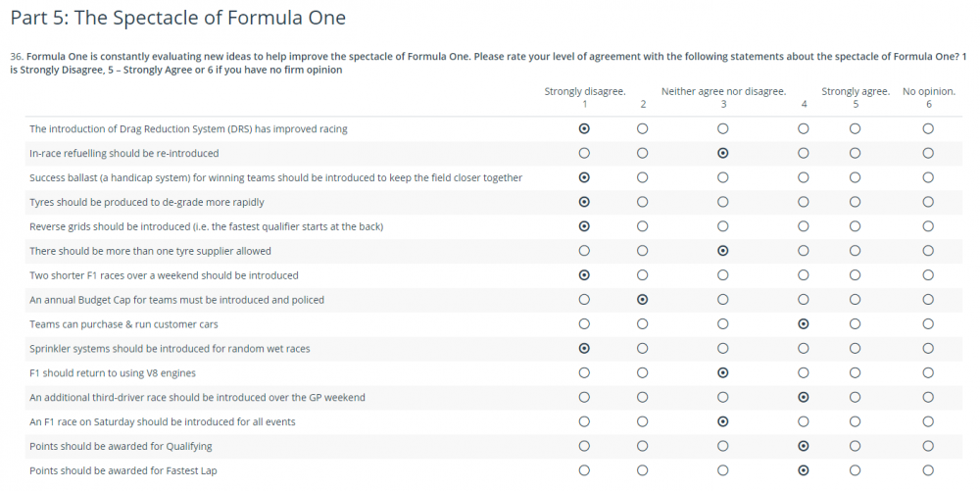Select Strongly agree (5) for DRS improved racing
The width and height of the screenshot is (980, 491).
[856, 128]
